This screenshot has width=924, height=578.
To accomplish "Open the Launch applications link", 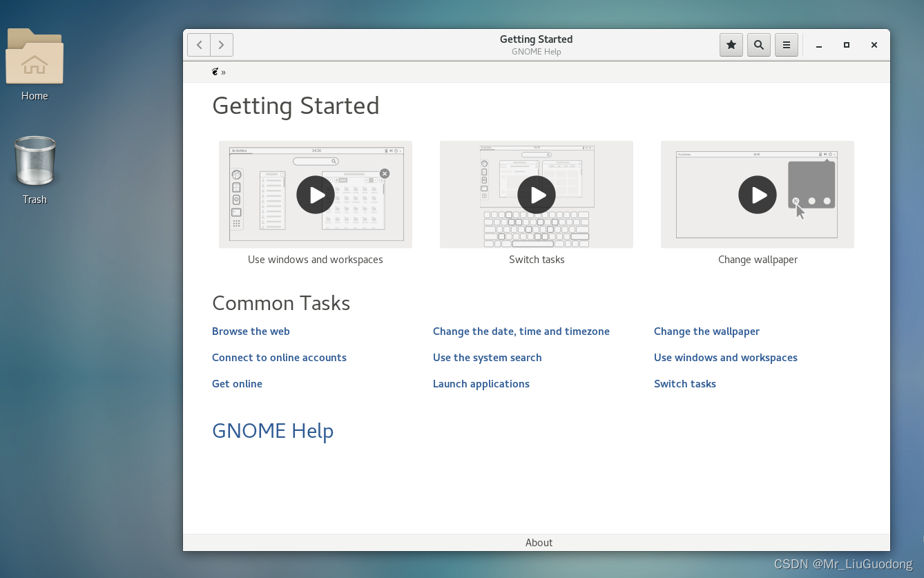I will point(481,384).
